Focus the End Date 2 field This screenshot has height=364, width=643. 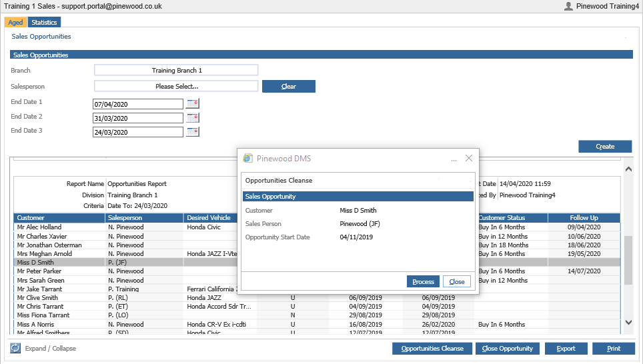pyautogui.click(x=138, y=118)
